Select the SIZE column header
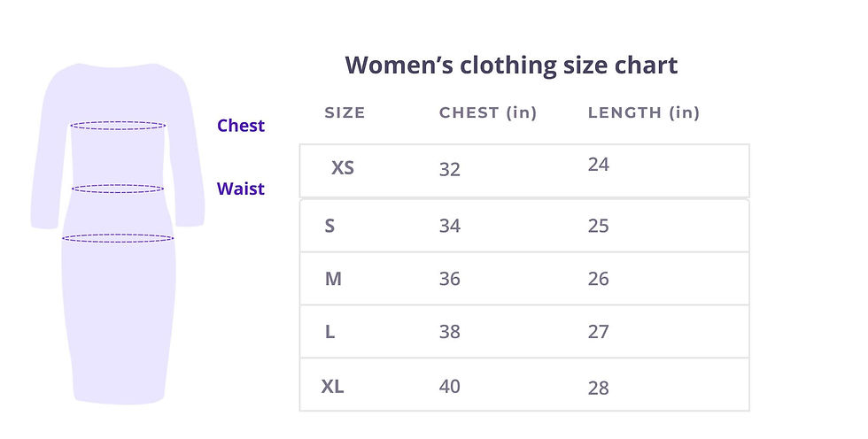The height and width of the screenshot is (439, 868). tap(345, 112)
